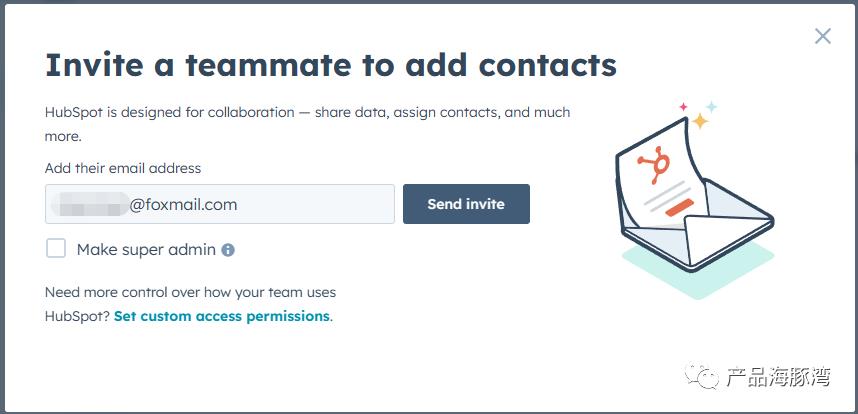Viewport: 858px width, 414px height.
Task: Open Set custom access permissions link
Action: 222,316
